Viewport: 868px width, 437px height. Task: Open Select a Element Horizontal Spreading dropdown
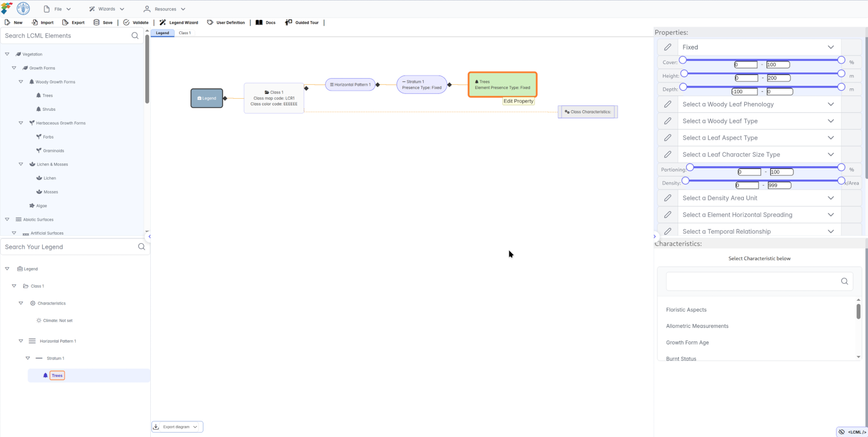(759, 215)
